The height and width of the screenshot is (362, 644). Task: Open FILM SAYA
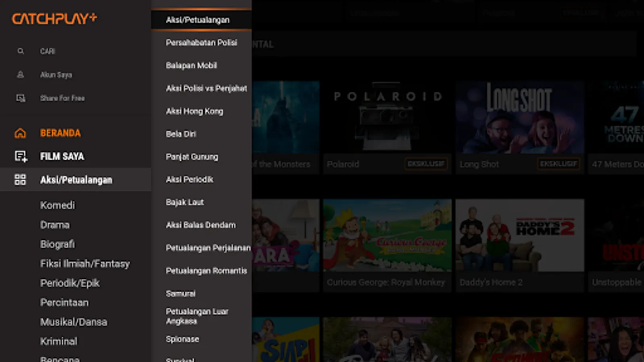click(62, 156)
